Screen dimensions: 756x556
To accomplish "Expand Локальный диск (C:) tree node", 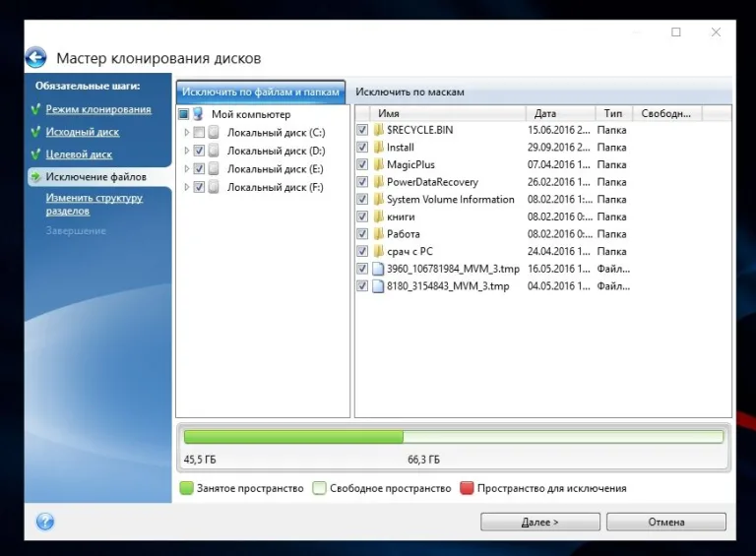I will [x=187, y=132].
